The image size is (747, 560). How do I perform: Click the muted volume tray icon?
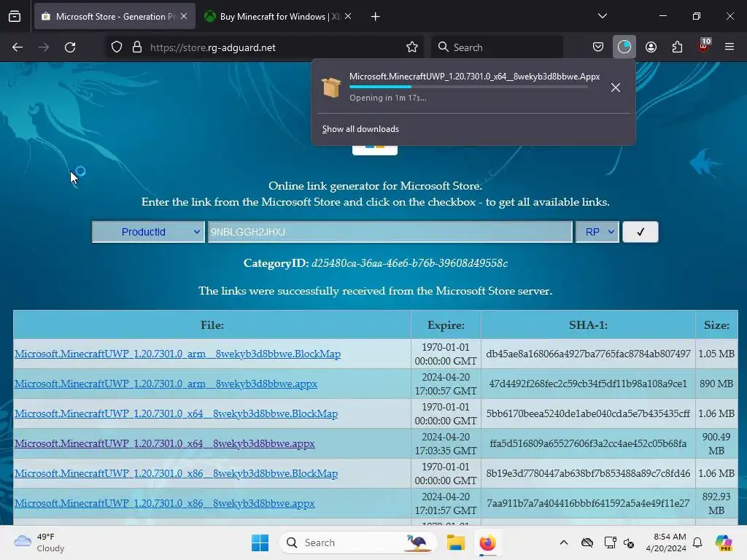click(x=629, y=542)
